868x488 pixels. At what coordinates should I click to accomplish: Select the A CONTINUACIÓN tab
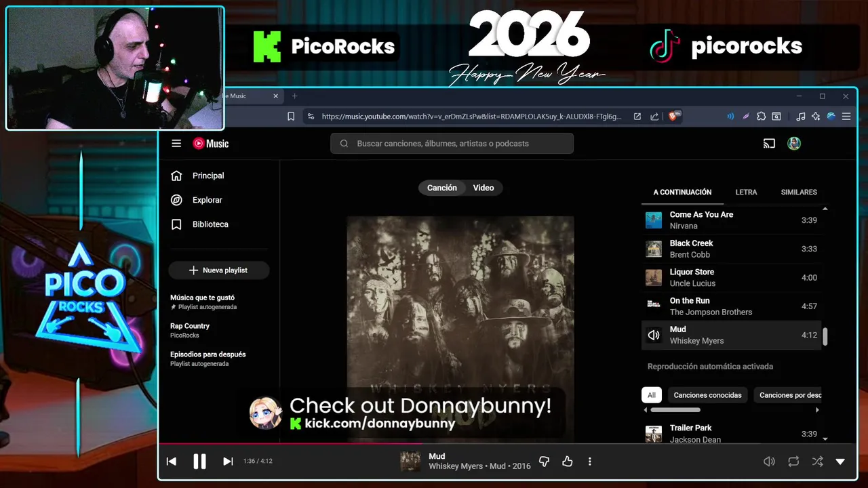pos(682,192)
